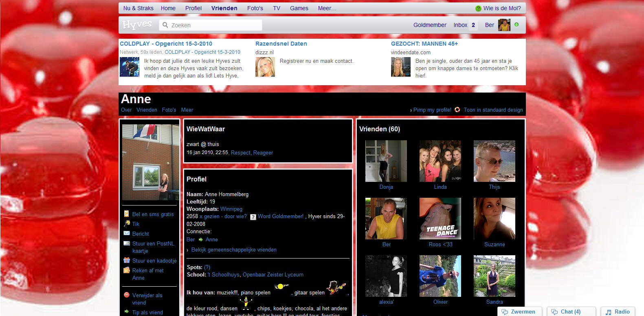Click the Bel en sms gratis icon
The height and width of the screenshot is (316, 644).
(127, 214)
